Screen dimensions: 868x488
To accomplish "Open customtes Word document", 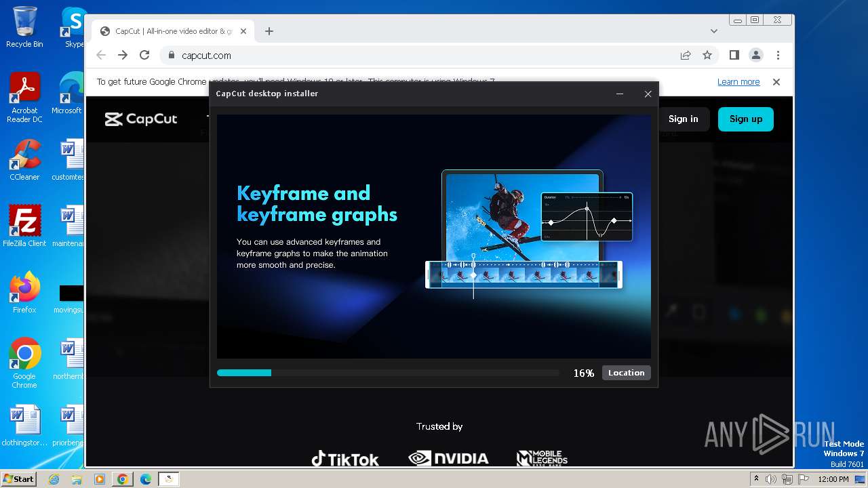I will coord(69,160).
